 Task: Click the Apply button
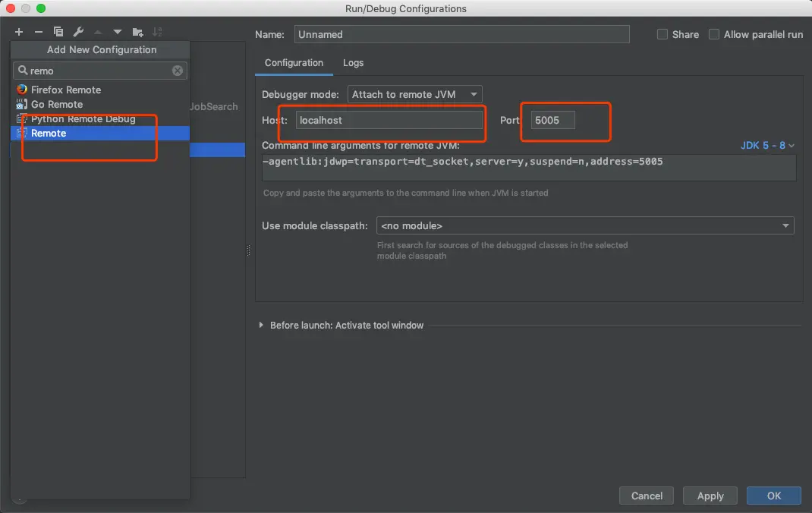click(x=710, y=496)
